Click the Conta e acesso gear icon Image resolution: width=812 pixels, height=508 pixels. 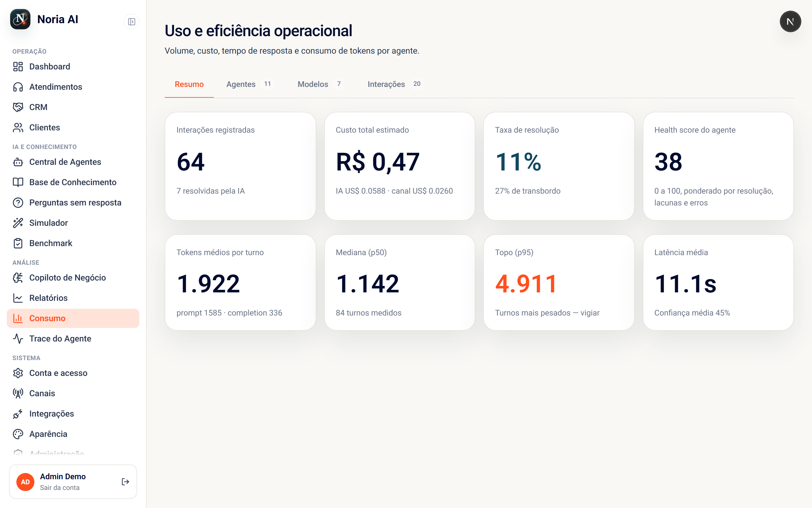point(18,373)
